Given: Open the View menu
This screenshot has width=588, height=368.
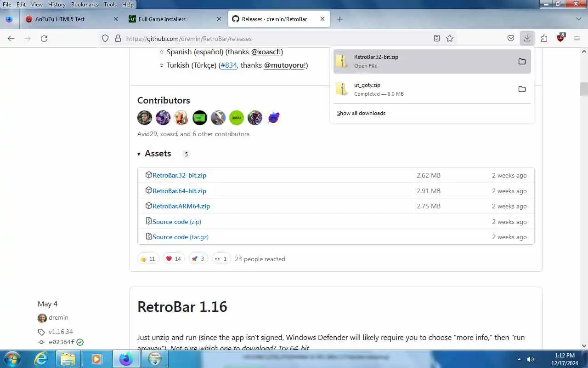Looking at the screenshot, I should coord(37,4).
